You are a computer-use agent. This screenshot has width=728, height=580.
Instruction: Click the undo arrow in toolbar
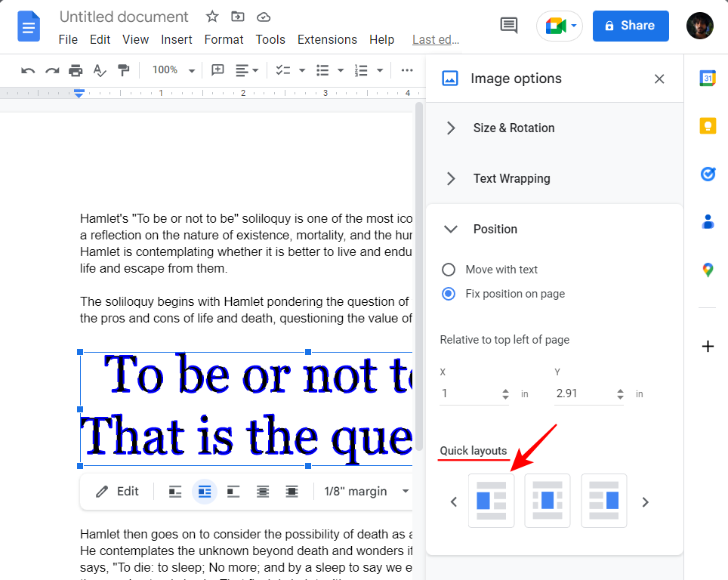(x=28, y=70)
